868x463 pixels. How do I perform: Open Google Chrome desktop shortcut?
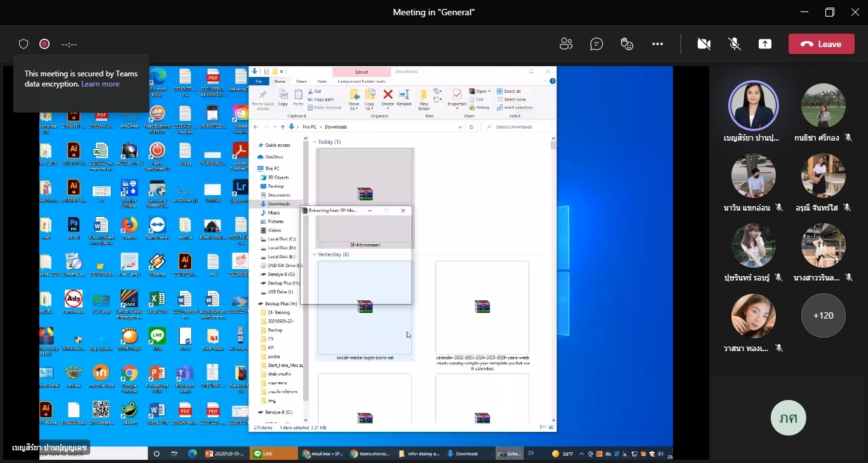tap(130, 378)
